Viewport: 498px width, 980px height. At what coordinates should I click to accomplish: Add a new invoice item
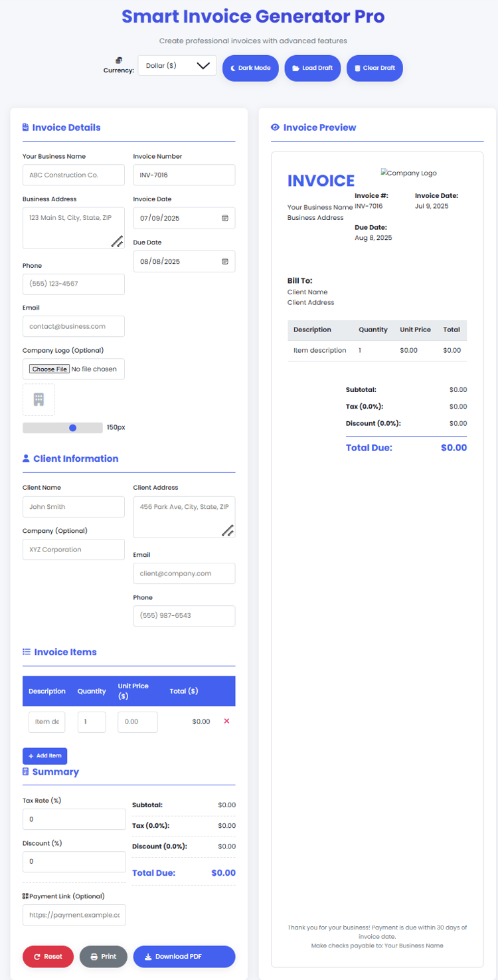click(x=45, y=756)
